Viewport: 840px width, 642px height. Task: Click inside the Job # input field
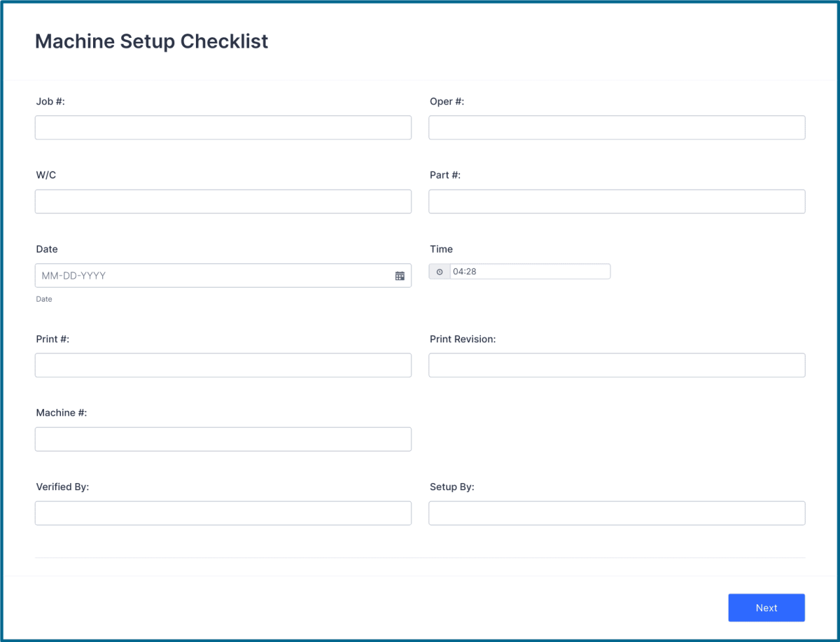point(223,127)
